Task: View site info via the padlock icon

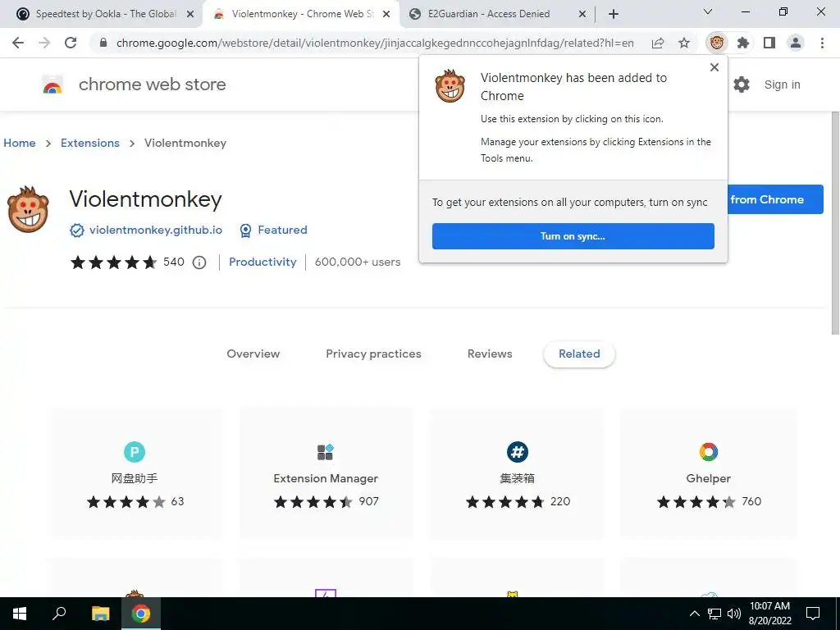Action: (x=103, y=43)
